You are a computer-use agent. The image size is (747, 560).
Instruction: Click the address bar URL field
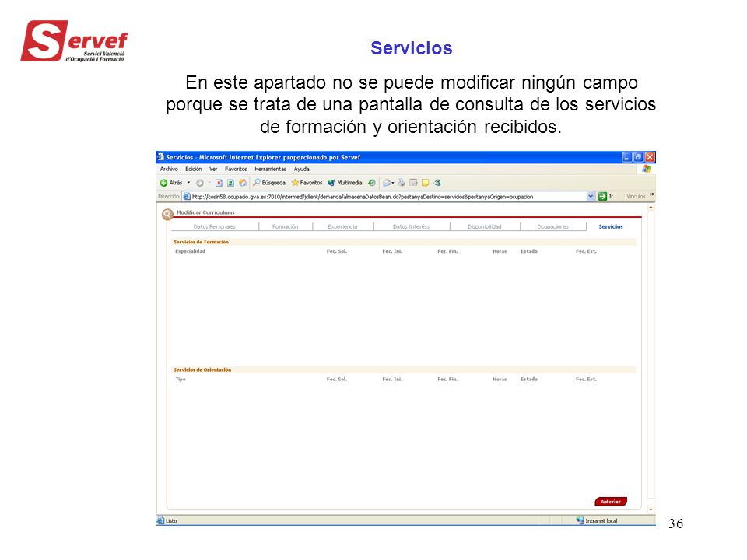[x=384, y=197]
